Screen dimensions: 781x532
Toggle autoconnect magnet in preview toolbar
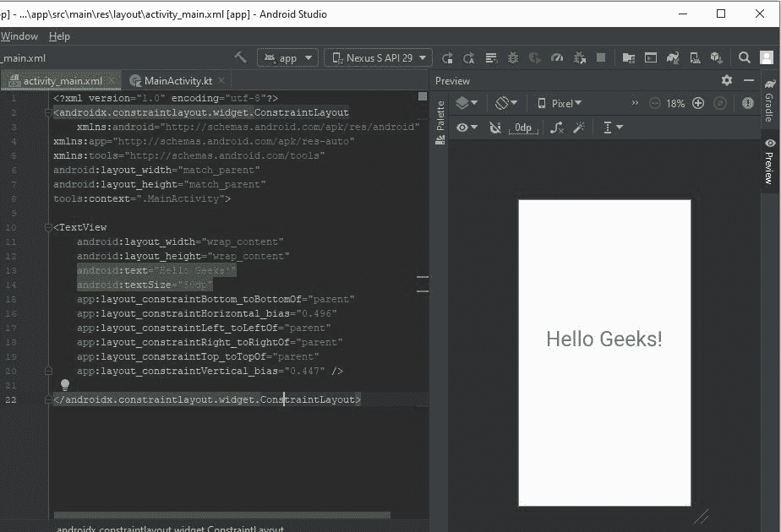pos(495,128)
